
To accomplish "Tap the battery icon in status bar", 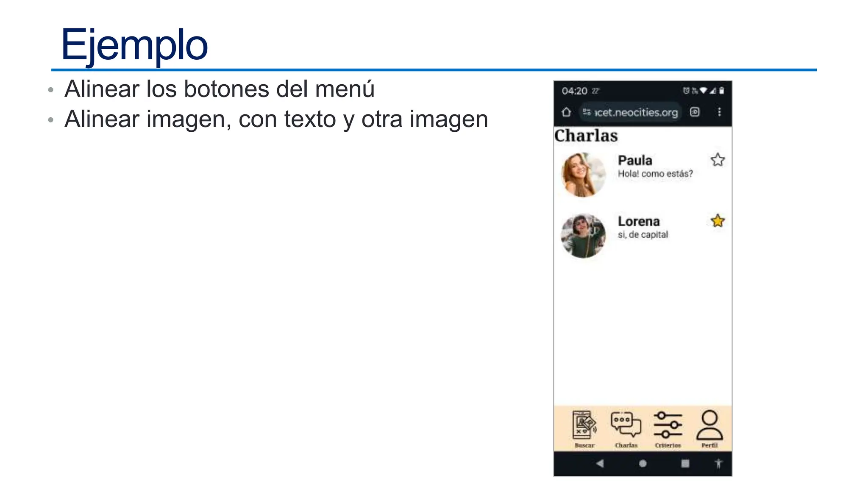I will click(x=722, y=91).
